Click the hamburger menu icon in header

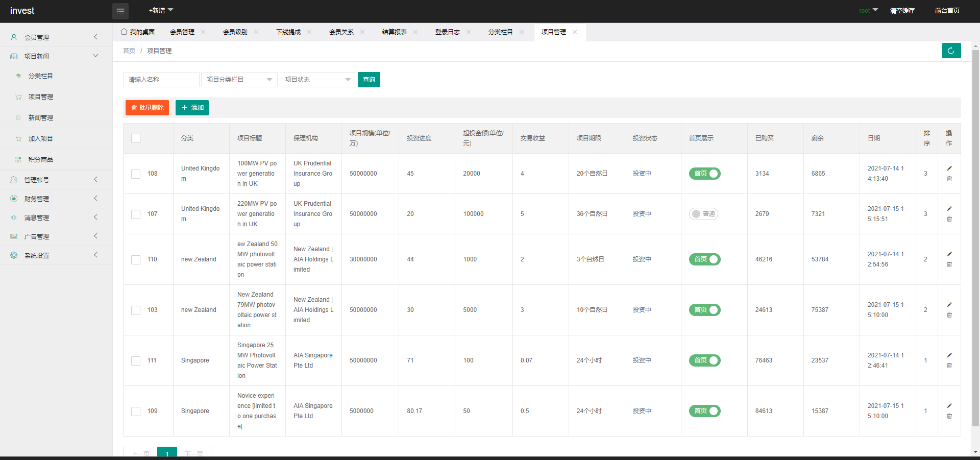click(120, 11)
